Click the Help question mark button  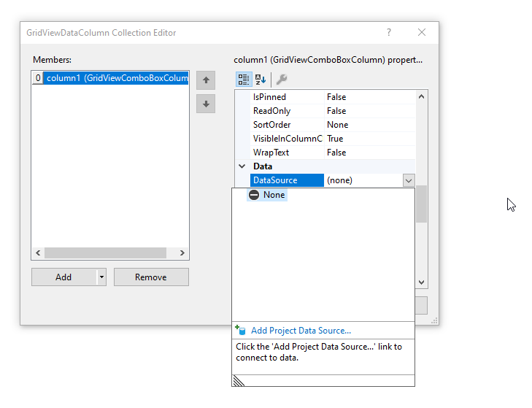[388, 32]
